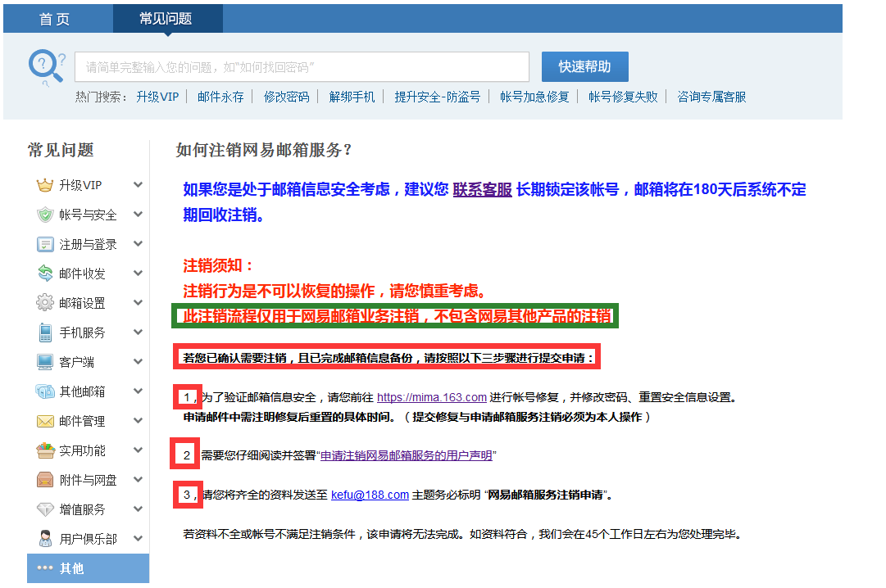Click hot search link 提升安全-防盗号
The width and height of the screenshot is (886, 588).
(x=438, y=97)
